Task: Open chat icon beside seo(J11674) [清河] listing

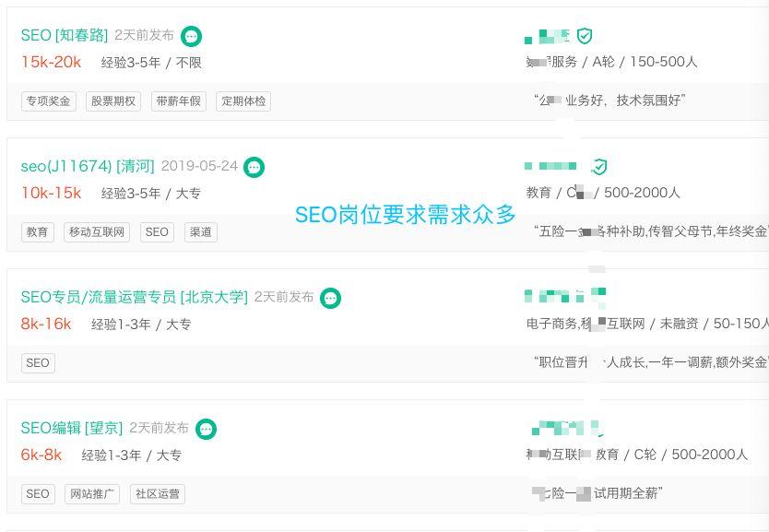Action: coord(254,167)
